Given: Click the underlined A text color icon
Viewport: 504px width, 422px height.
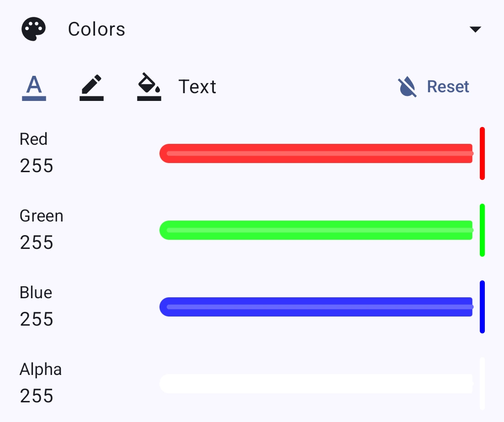Looking at the screenshot, I should tap(34, 87).
